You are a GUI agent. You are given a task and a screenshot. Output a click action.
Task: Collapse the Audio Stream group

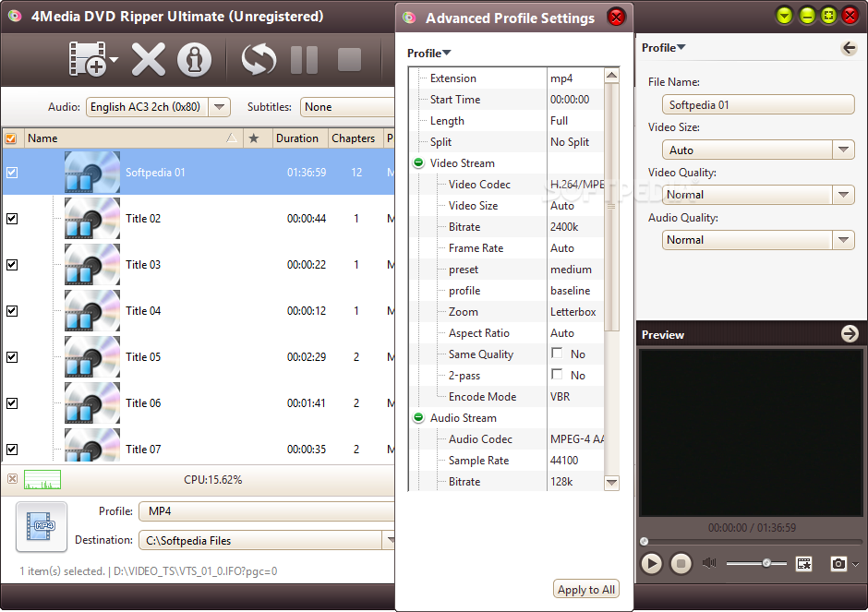click(x=418, y=418)
